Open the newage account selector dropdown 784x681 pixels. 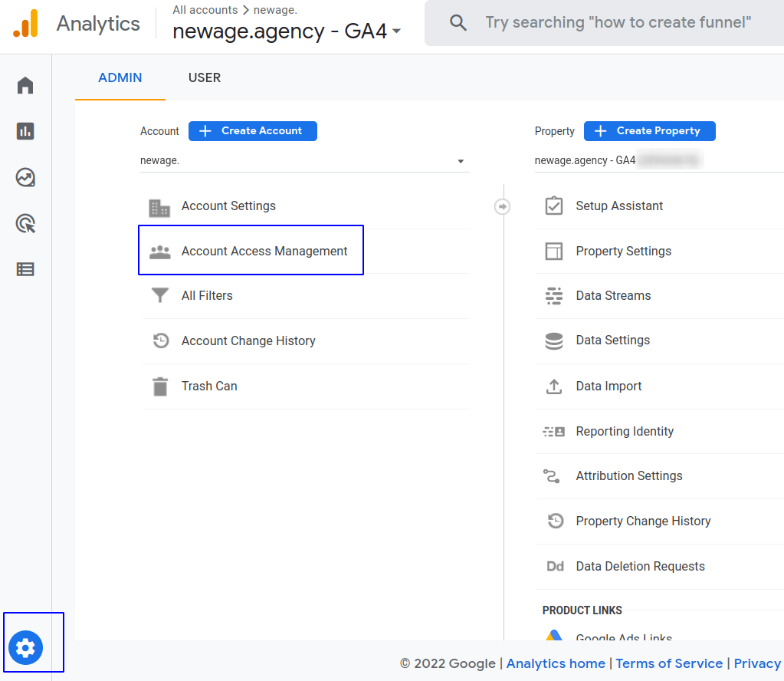[x=304, y=161]
